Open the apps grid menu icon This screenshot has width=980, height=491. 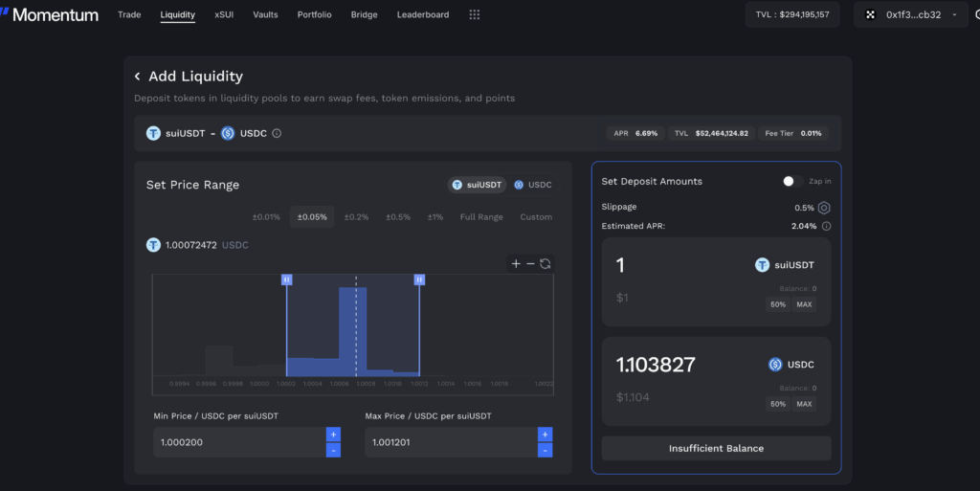[x=475, y=15]
